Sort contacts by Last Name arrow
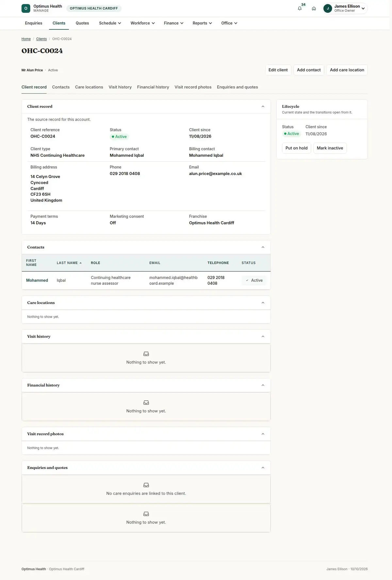 tap(80, 263)
